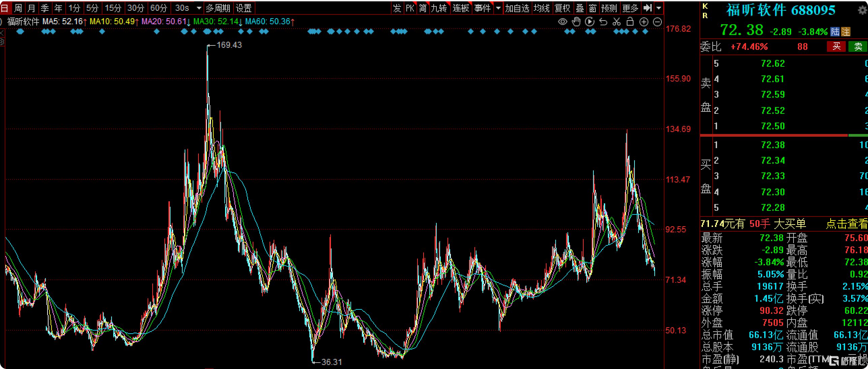Click the buy level 5 price 72.28
868x369 pixels.
pyautogui.click(x=773, y=207)
